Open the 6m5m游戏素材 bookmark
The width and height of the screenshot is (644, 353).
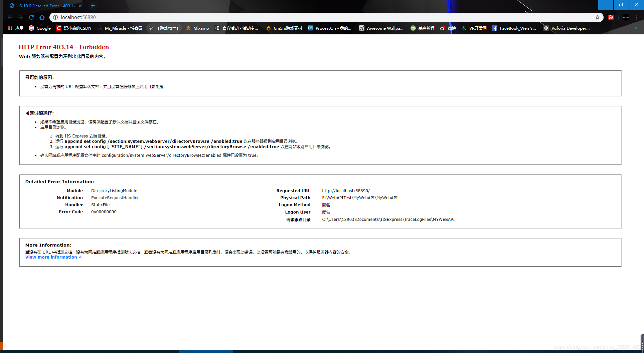[x=284, y=28]
